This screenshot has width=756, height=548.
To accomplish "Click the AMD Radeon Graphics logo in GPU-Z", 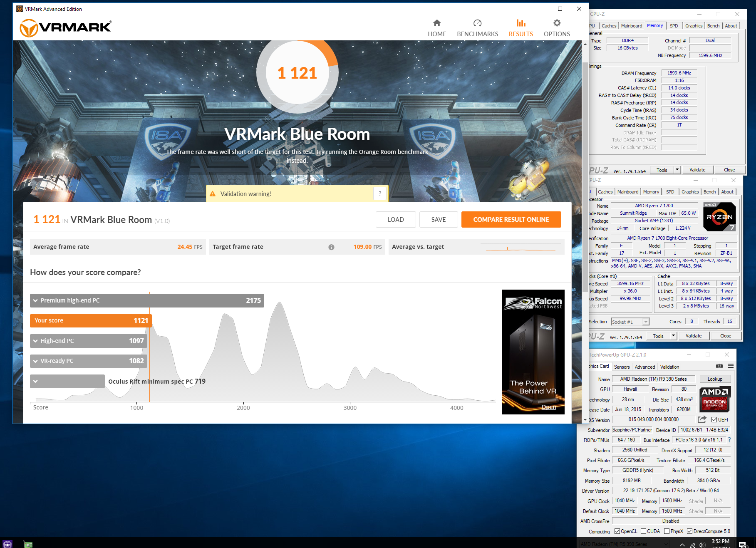I will click(x=715, y=399).
